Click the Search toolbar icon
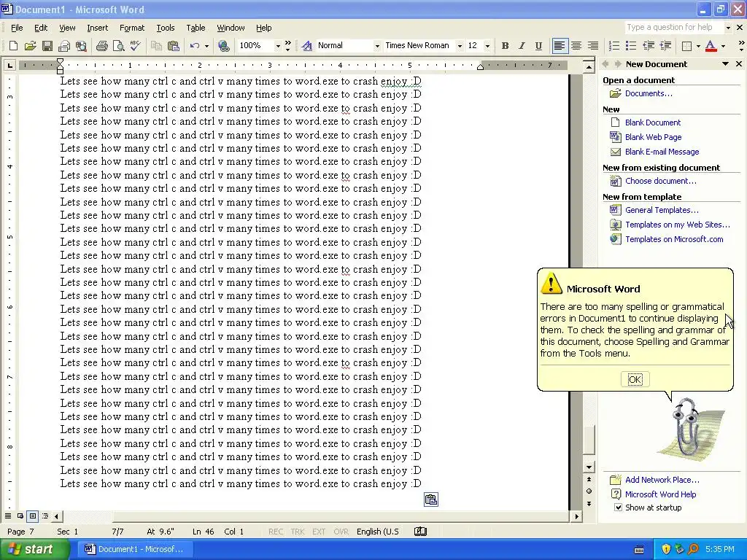The width and height of the screenshot is (747, 560). click(82, 46)
